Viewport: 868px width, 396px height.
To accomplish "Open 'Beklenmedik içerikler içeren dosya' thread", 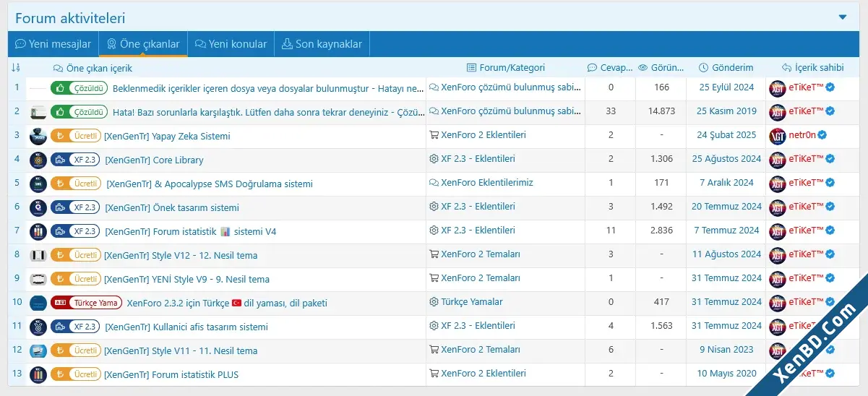I will pyautogui.click(x=268, y=88).
